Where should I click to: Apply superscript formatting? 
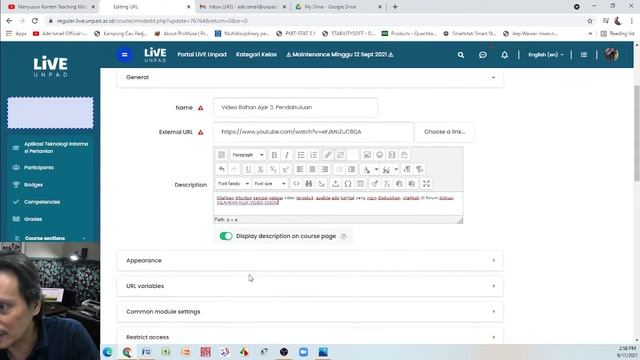(285, 169)
